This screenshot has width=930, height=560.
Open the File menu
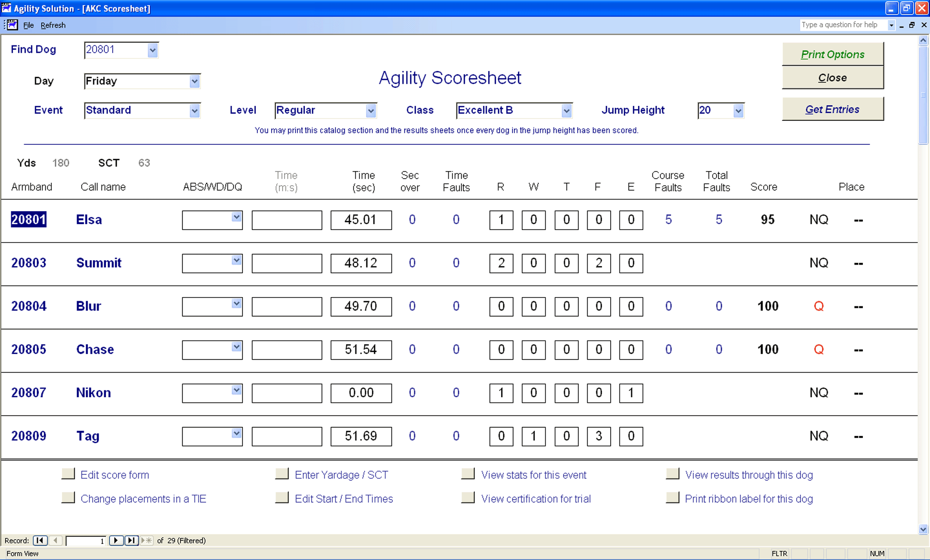coord(28,25)
